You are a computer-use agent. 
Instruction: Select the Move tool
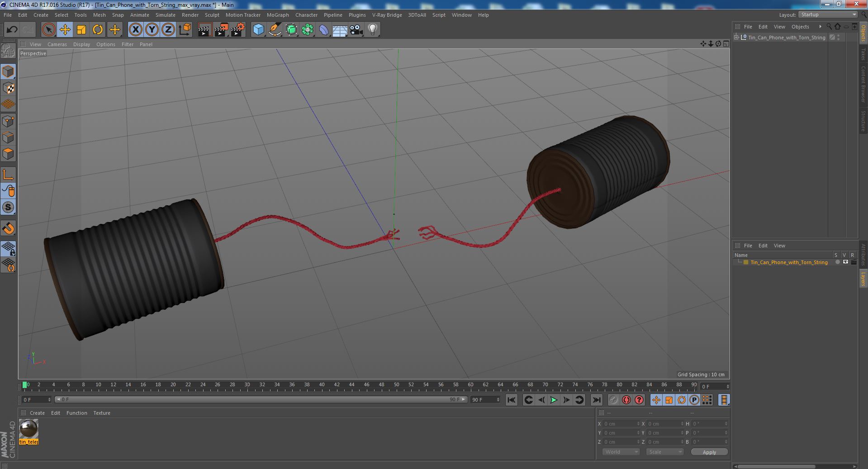click(65, 30)
